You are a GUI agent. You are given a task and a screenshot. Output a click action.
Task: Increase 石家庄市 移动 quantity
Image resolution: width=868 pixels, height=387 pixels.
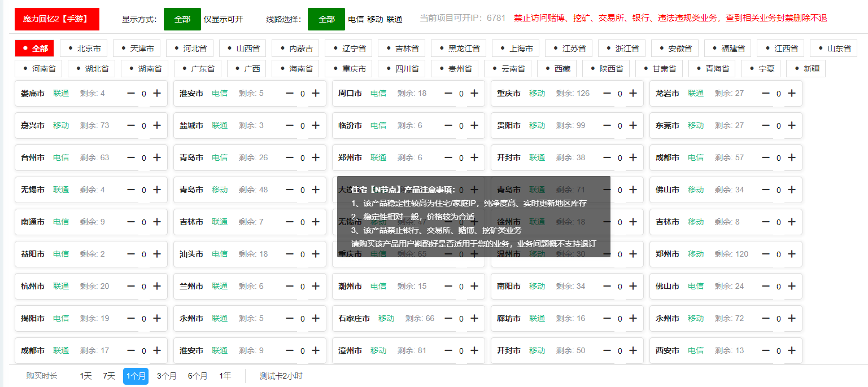(474, 318)
